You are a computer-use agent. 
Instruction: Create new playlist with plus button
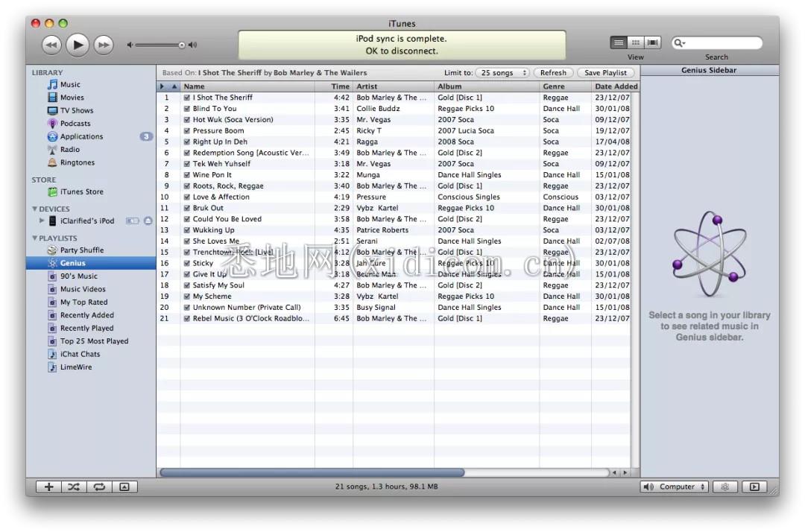(48, 487)
